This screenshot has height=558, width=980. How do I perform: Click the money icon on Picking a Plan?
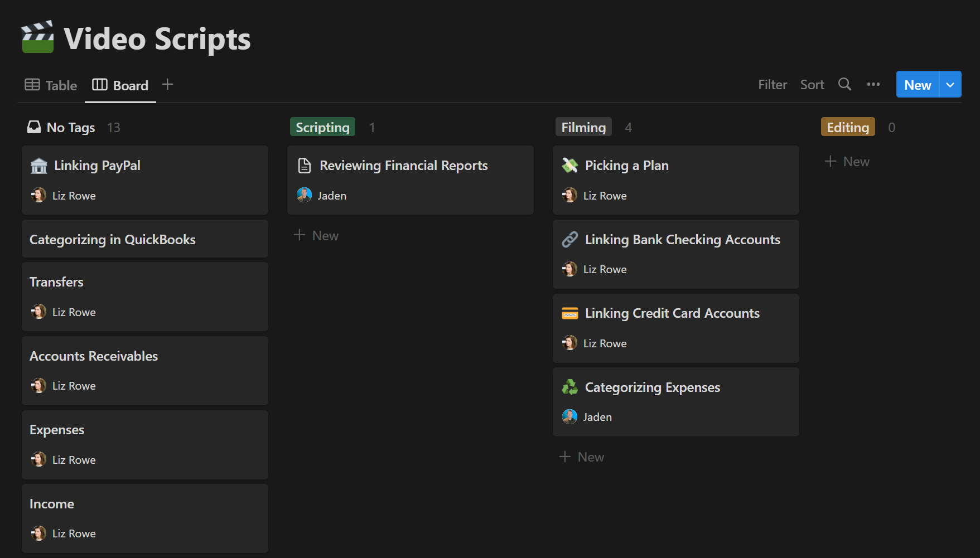[569, 166]
